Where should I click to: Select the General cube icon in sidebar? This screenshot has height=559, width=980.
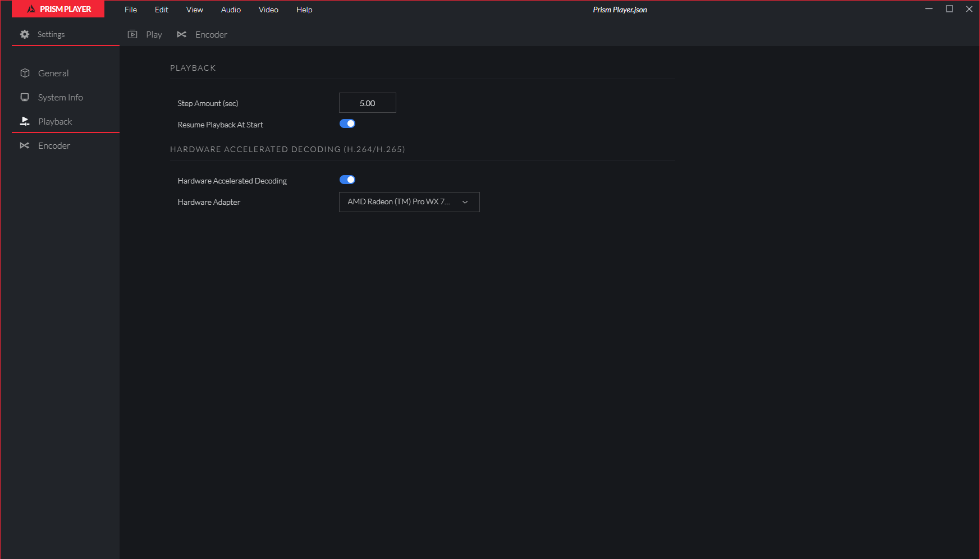25,73
